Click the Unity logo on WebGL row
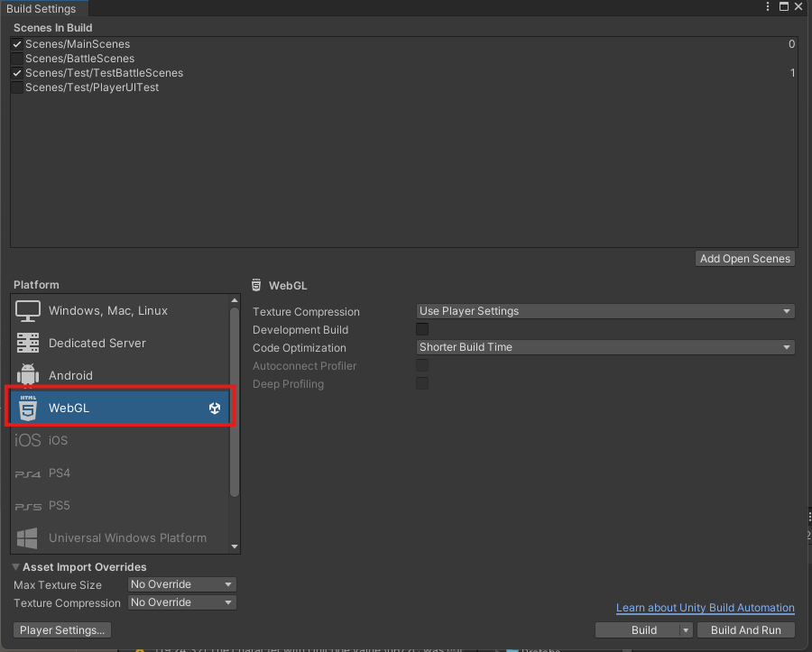The height and width of the screenshot is (652, 812). [x=215, y=409]
